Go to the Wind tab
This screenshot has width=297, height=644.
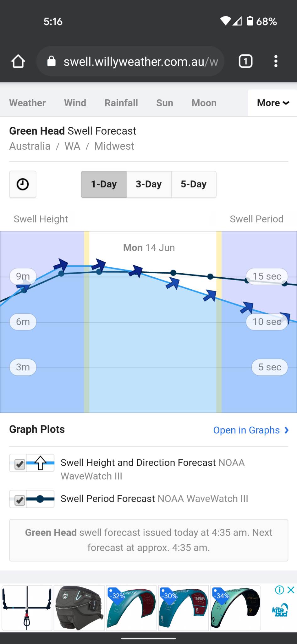pos(75,103)
